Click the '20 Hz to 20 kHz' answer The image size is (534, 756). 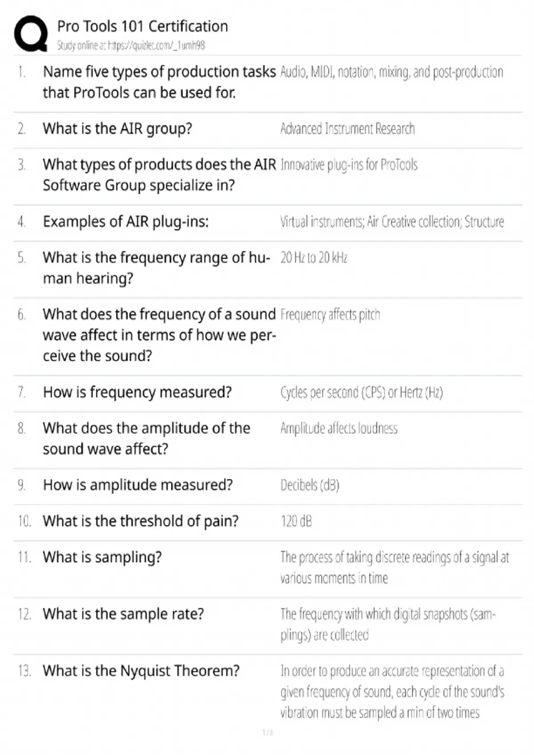coord(314,257)
